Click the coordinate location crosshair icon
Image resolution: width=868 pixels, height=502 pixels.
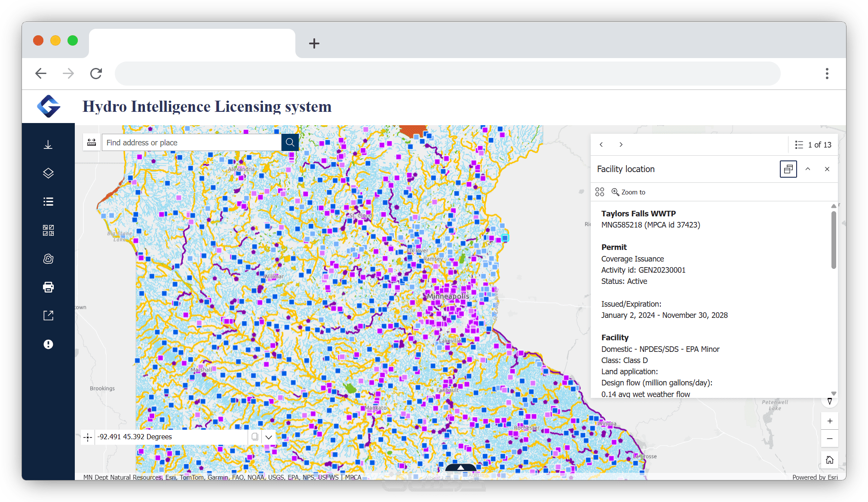pyautogui.click(x=88, y=437)
